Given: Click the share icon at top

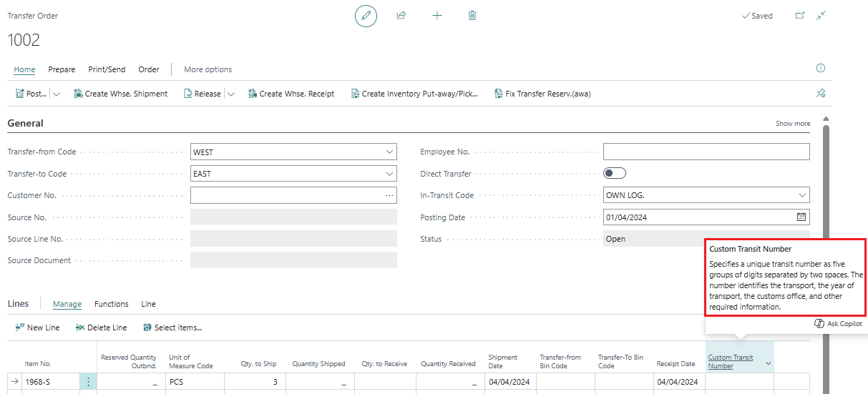Looking at the screenshot, I should [401, 16].
